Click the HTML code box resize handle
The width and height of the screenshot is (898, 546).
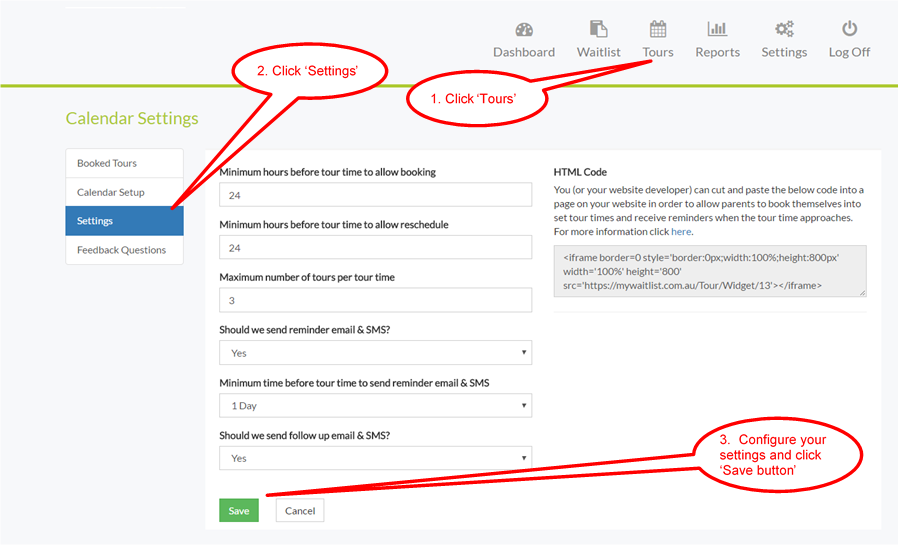coord(862,293)
